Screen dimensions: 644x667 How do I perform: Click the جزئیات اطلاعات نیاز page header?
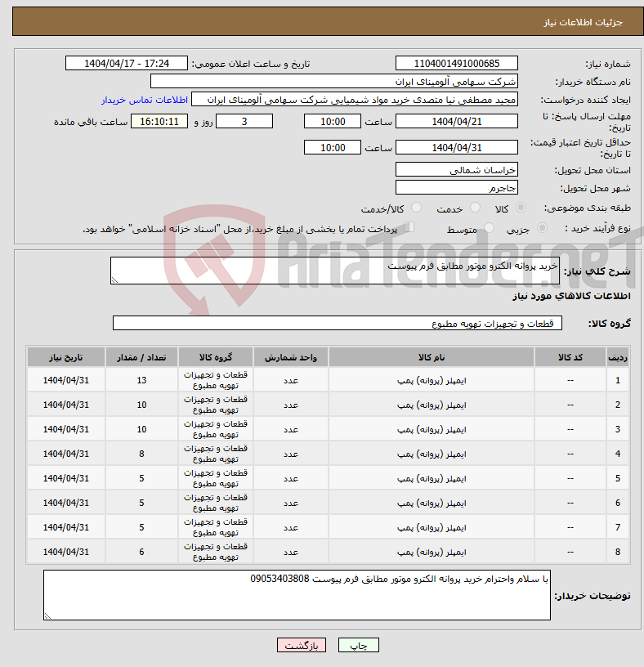(583, 22)
